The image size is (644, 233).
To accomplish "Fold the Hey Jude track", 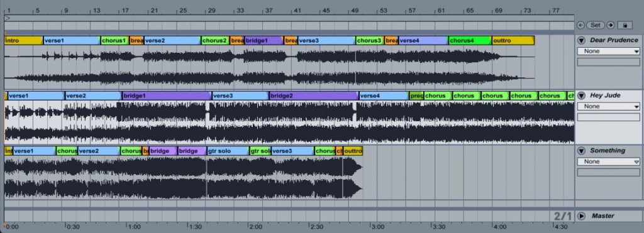I will 581,95.
